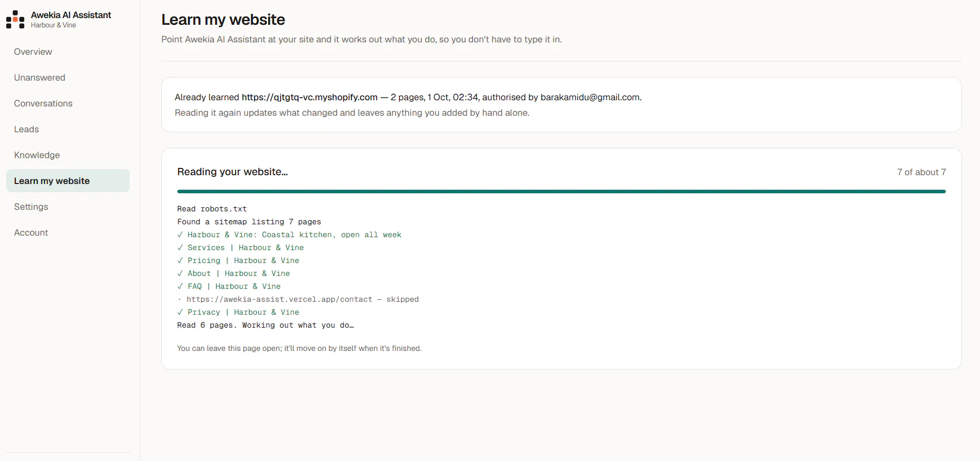Click the 'Services | Harbour & Vine' entry
Viewport: 980px width, 461px height.
pyautogui.click(x=241, y=248)
